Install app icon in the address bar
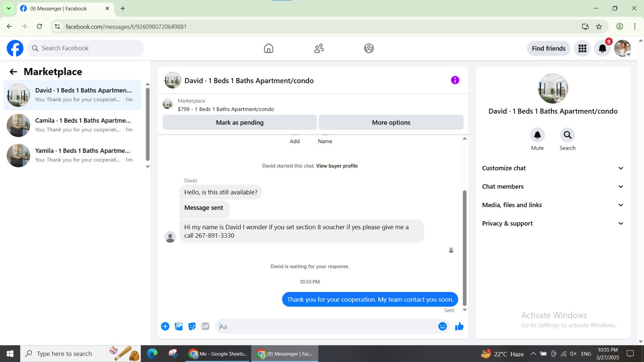 click(x=585, y=27)
